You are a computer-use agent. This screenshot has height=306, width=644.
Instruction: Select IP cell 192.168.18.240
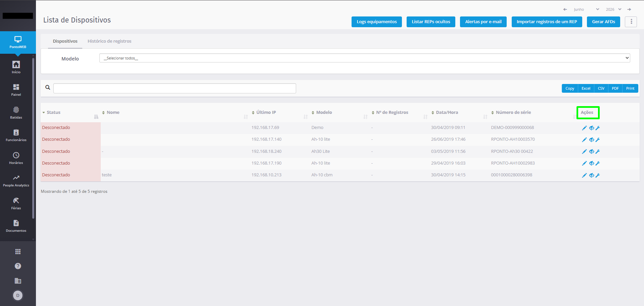click(x=267, y=151)
